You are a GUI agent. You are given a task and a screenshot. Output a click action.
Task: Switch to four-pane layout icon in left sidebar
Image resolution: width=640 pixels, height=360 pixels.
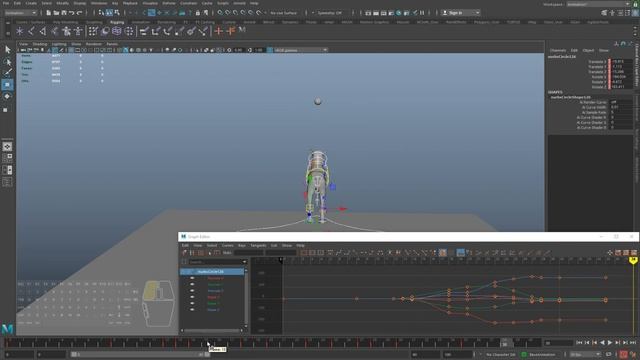coord(7,158)
